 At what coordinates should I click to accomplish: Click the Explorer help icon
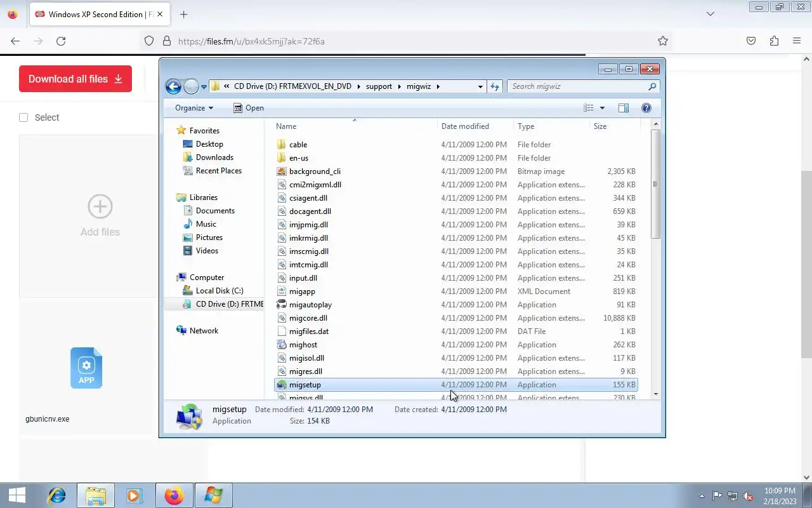pos(646,108)
